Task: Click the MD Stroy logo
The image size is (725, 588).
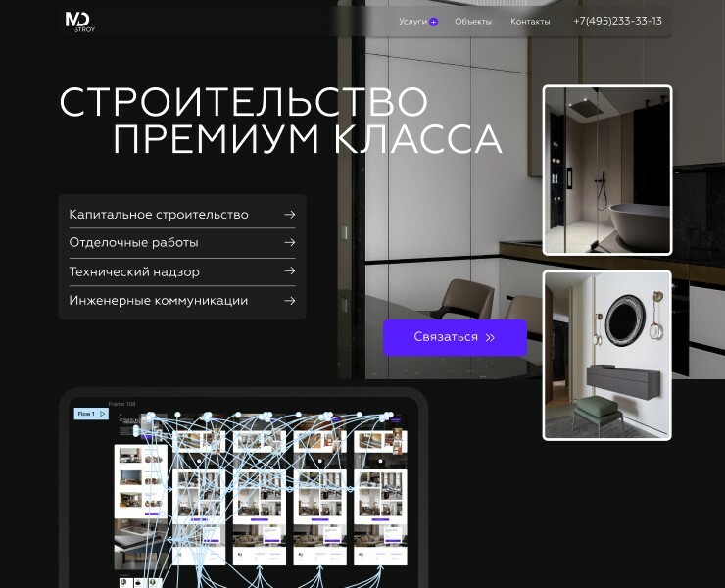Action: click(79, 21)
